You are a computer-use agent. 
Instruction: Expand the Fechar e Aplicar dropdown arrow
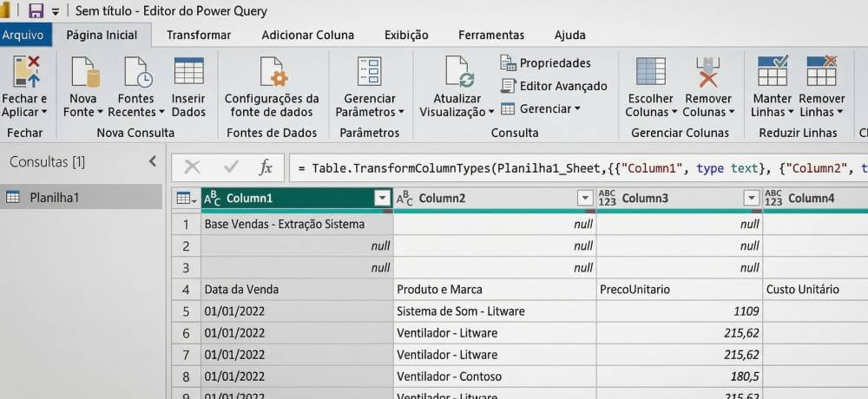[x=44, y=113]
